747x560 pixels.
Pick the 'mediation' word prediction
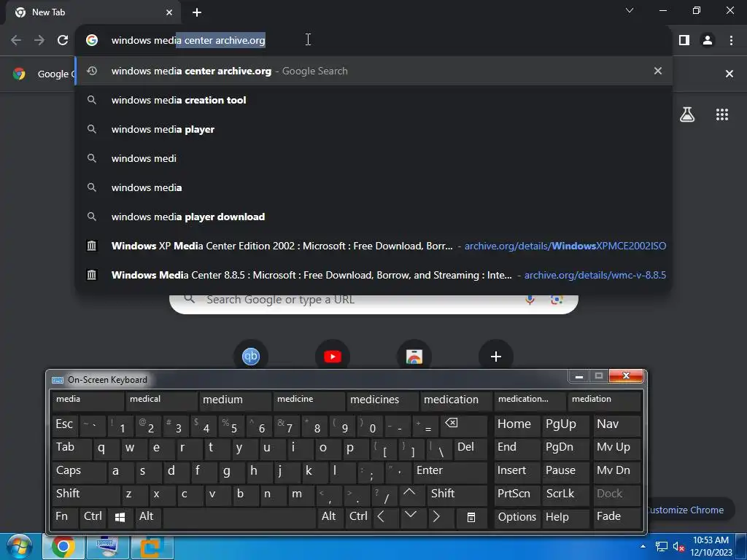[603, 401]
